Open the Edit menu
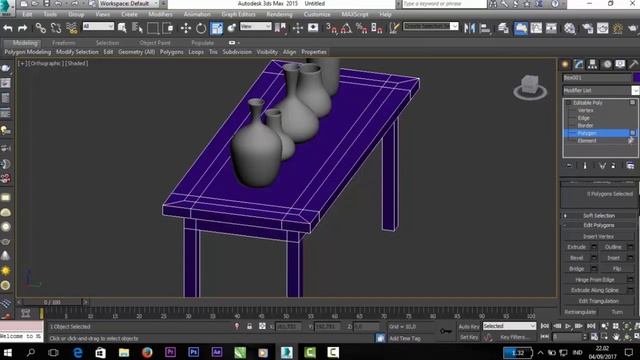Image resolution: width=640 pixels, height=360 pixels. (x=27, y=14)
